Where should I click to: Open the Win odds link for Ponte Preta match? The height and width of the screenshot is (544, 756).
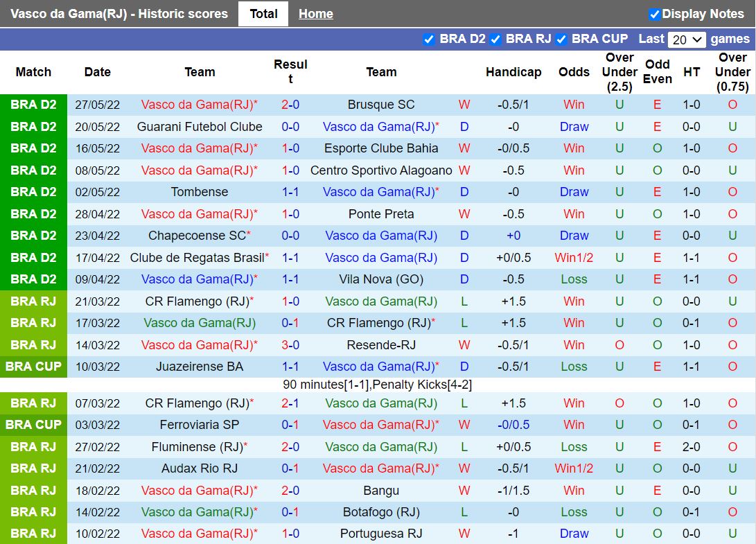point(574,213)
